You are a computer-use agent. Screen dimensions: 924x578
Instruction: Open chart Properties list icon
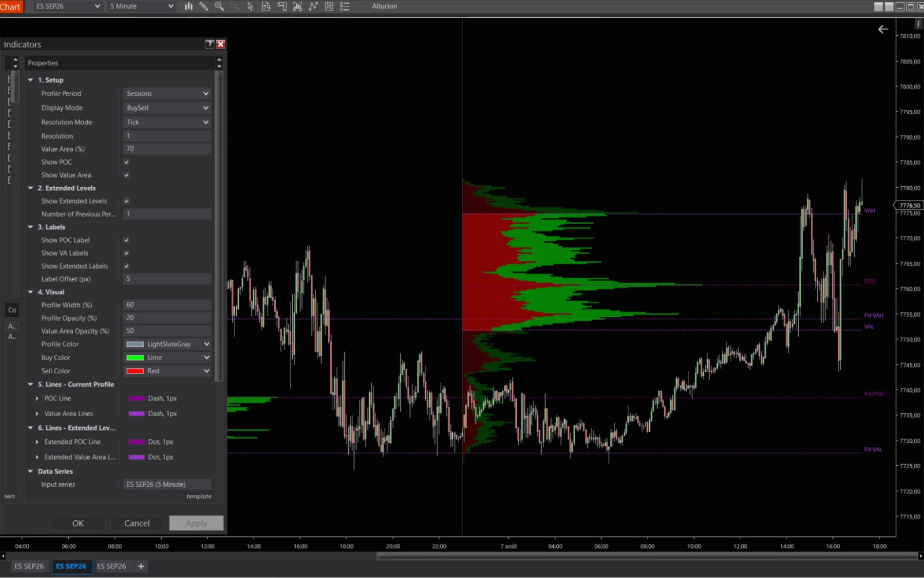[345, 6]
